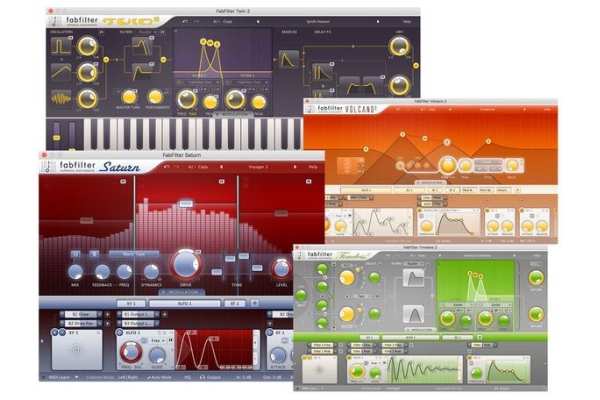Click the middle band level slider handle in Saturn
The width and height of the screenshot is (600, 400).
[x=186, y=203]
